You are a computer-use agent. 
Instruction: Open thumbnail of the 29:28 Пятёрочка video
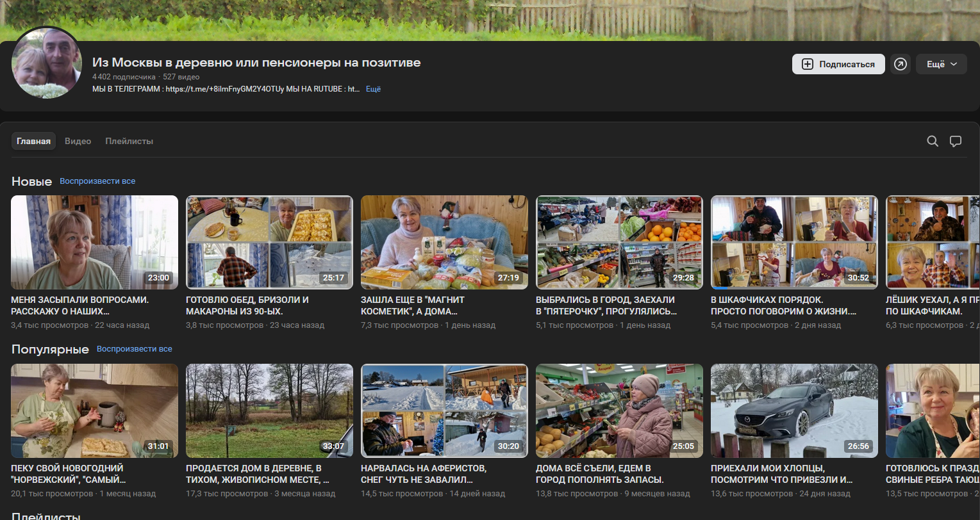[619, 242]
